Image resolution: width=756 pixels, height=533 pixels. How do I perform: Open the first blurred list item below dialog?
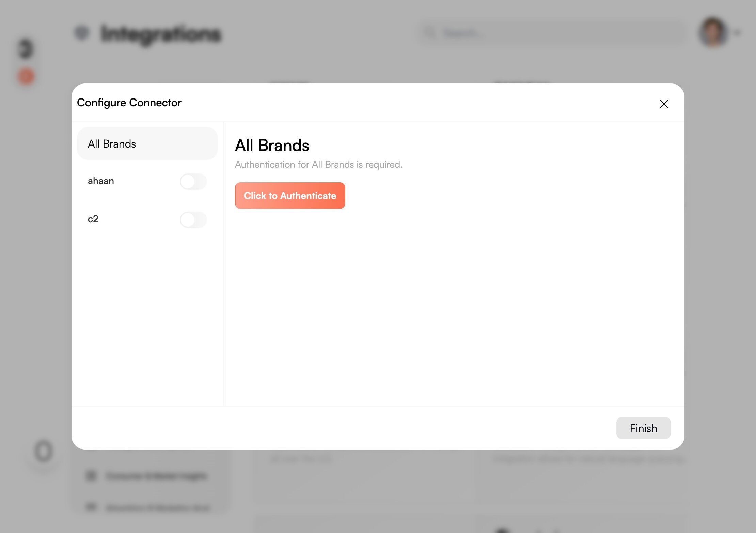(157, 476)
